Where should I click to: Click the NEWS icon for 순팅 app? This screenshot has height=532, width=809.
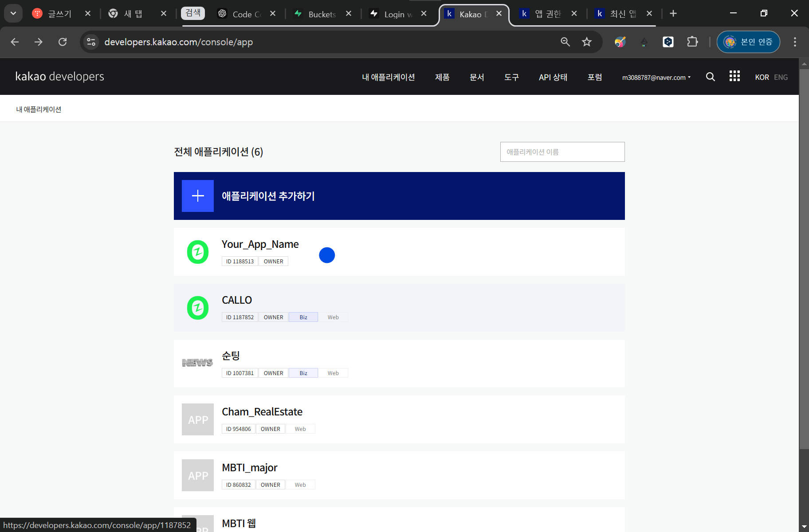(x=198, y=363)
